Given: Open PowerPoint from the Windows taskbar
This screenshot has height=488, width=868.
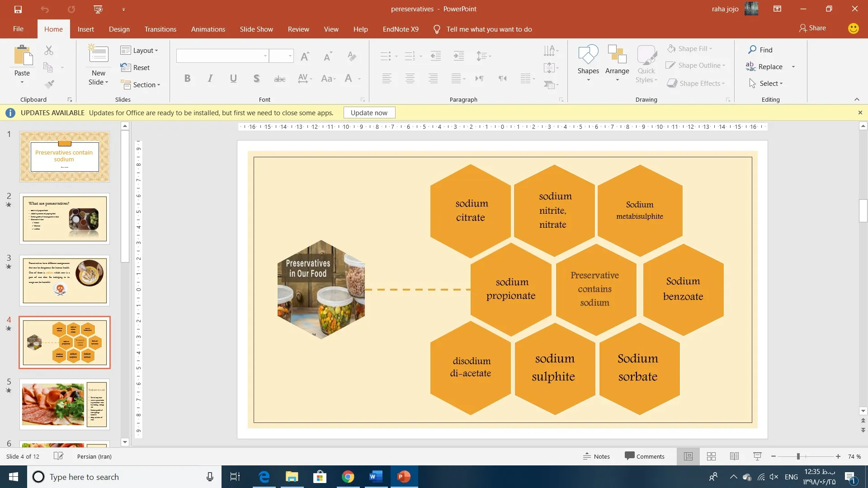Looking at the screenshot, I should 404,477.
